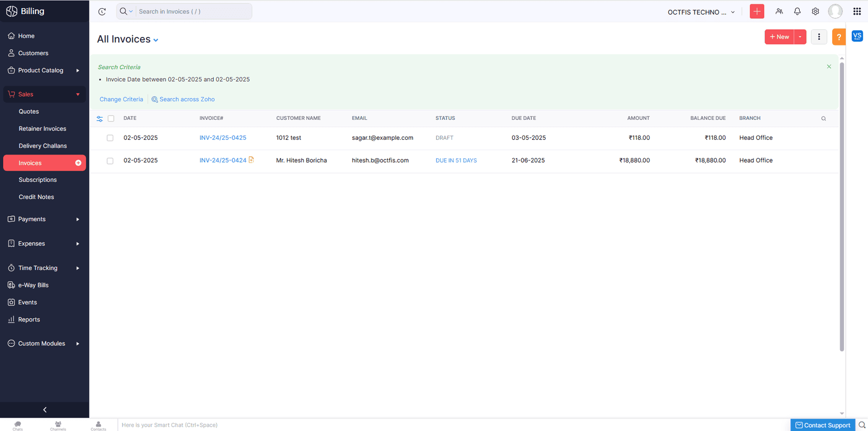Open Contacts in bottom bar
The height and width of the screenshot is (431, 868).
click(x=98, y=426)
